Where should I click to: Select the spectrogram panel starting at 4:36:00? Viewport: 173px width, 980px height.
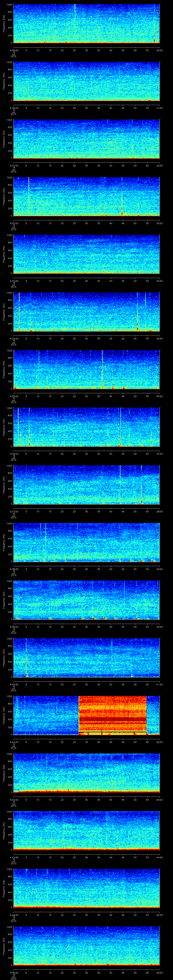[86, 427]
